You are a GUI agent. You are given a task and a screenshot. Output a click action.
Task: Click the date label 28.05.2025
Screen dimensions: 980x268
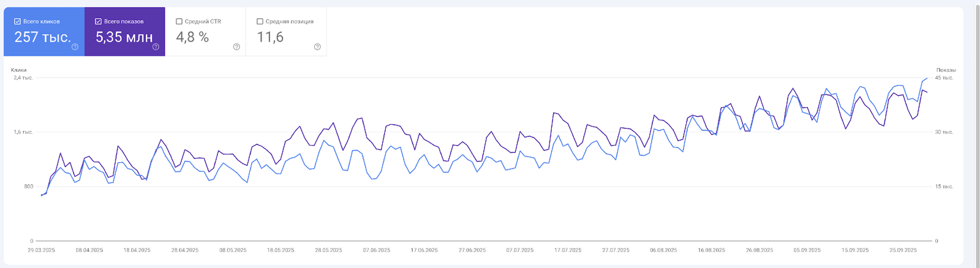pyautogui.click(x=329, y=250)
